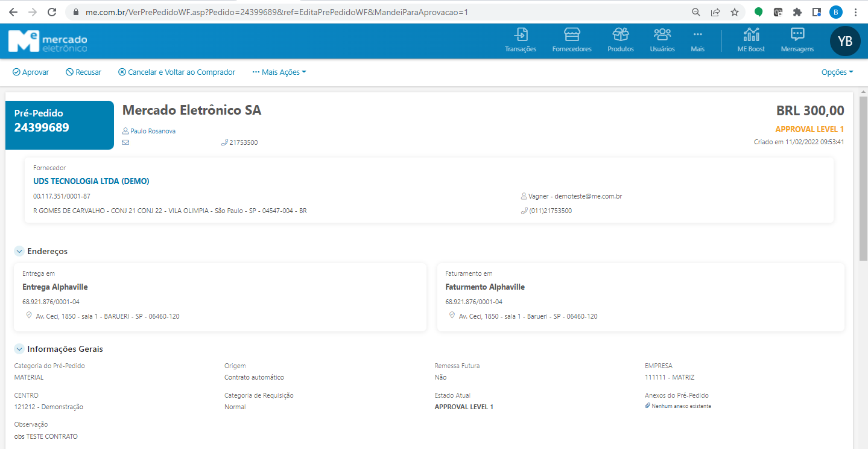Screen dimensions: 868x449
Task: Click the Recusar button
Action: click(83, 72)
